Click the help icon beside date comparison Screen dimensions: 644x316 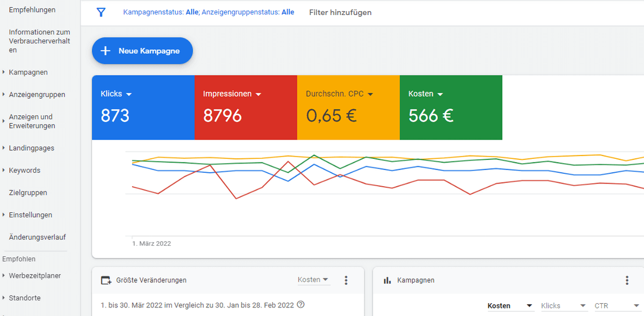(x=301, y=305)
